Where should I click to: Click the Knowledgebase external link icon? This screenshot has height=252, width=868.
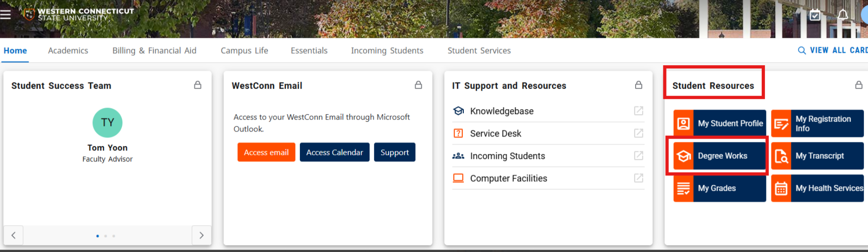pos(638,111)
